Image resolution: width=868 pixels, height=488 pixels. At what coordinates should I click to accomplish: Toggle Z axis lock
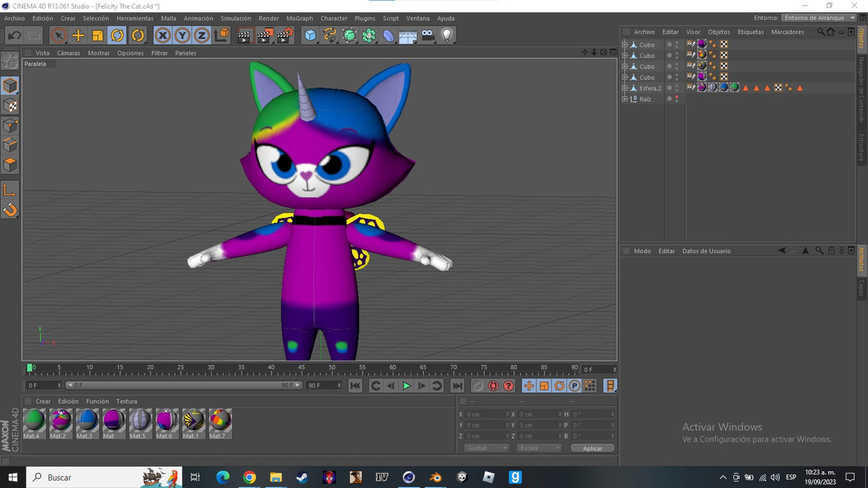[201, 35]
